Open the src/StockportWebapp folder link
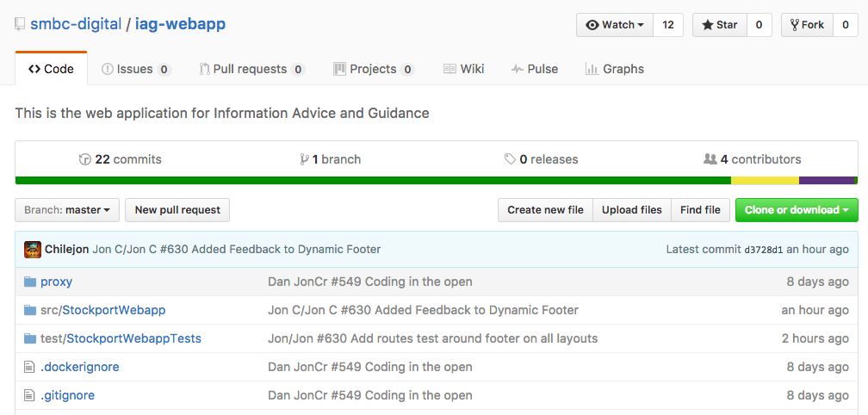Viewport: 868px width, 415px height. [103, 311]
